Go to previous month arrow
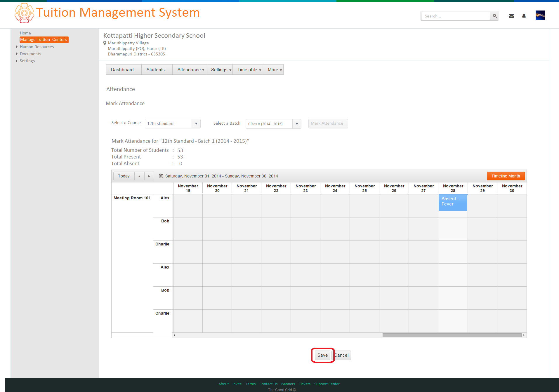This screenshot has height=392, width=559. click(x=139, y=176)
